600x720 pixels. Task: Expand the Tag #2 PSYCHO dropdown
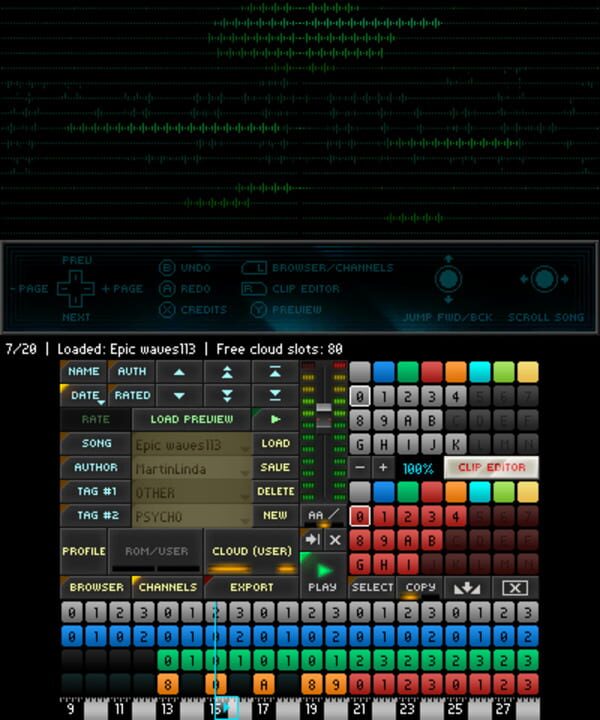[192, 516]
